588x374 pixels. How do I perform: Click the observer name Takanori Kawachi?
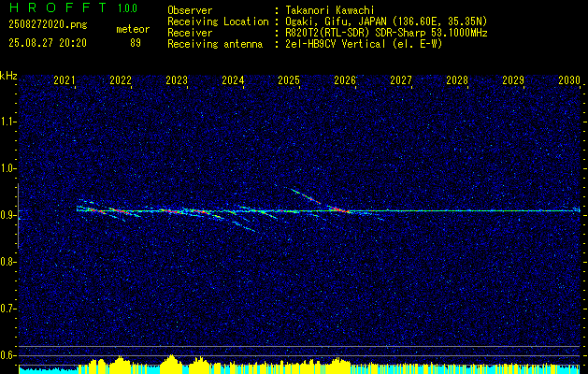click(x=330, y=10)
